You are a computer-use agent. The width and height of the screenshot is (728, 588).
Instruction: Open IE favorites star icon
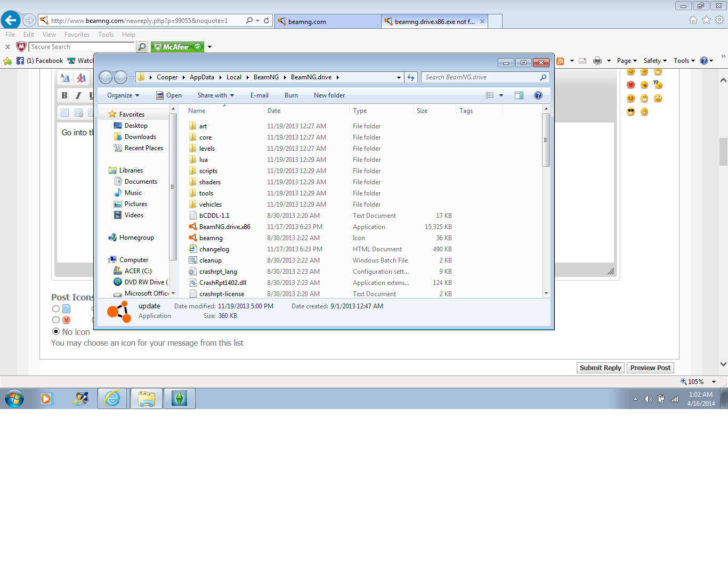706,20
